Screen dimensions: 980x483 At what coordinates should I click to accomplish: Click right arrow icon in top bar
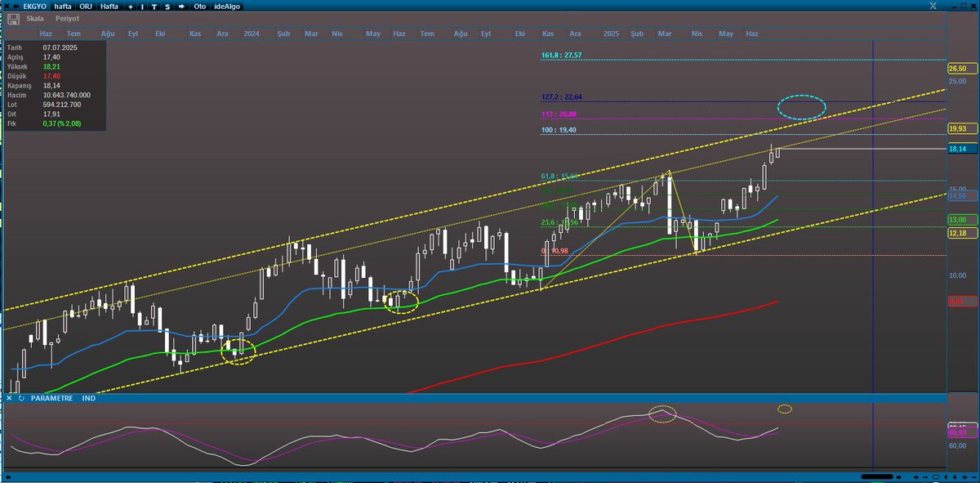(181, 7)
